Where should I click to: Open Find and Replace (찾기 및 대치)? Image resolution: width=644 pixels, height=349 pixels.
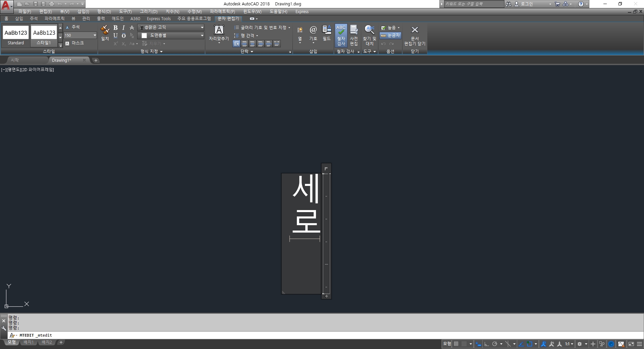point(369,35)
